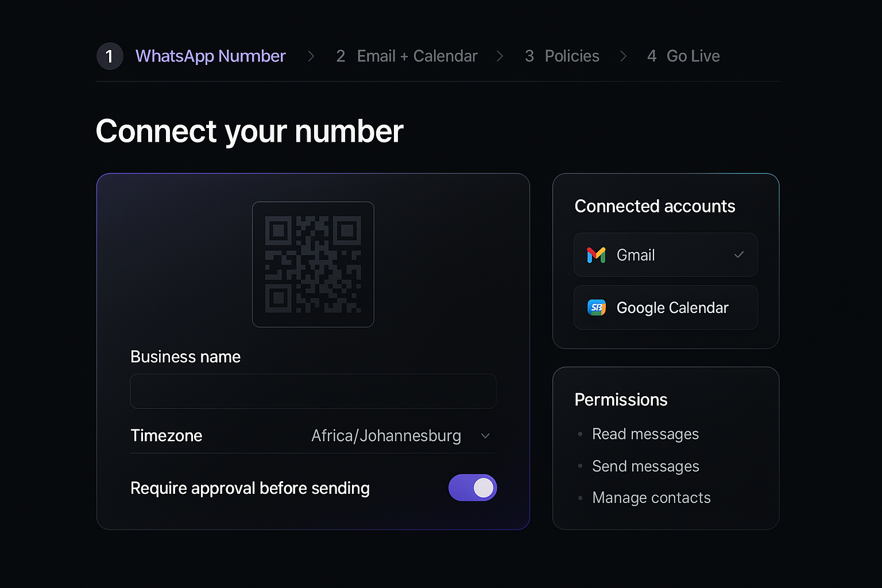Open the Policies step
The width and height of the screenshot is (882, 588).
tap(571, 56)
